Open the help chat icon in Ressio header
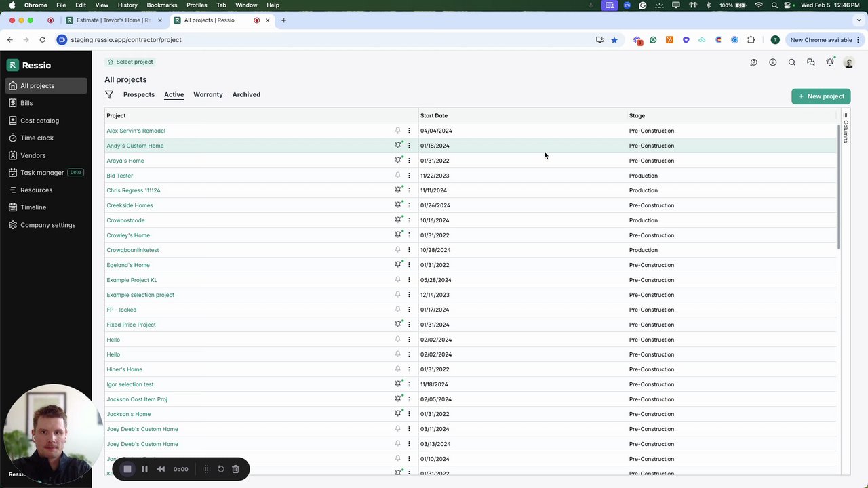The height and width of the screenshot is (488, 868). 753,62
